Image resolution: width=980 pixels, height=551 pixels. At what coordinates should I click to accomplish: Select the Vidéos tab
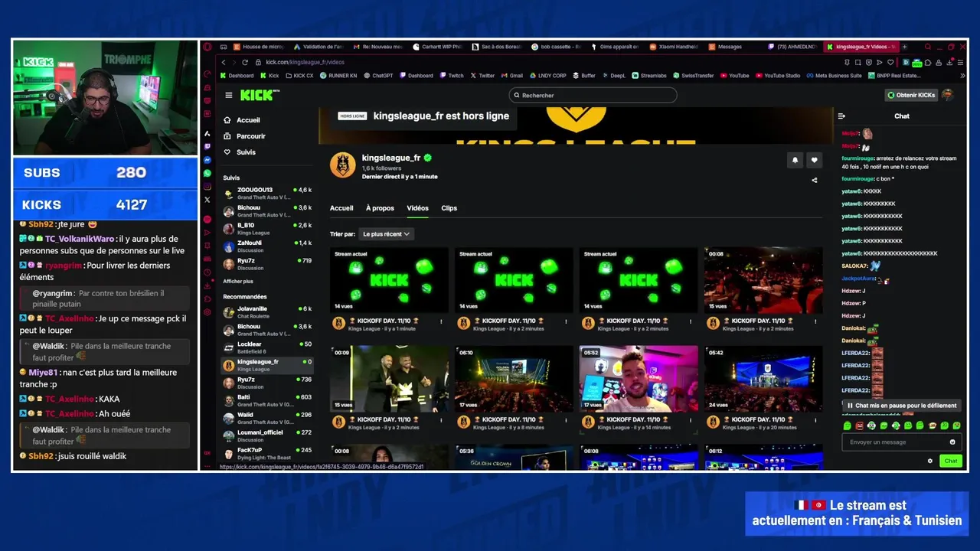pyautogui.click(x=417, y=208)
